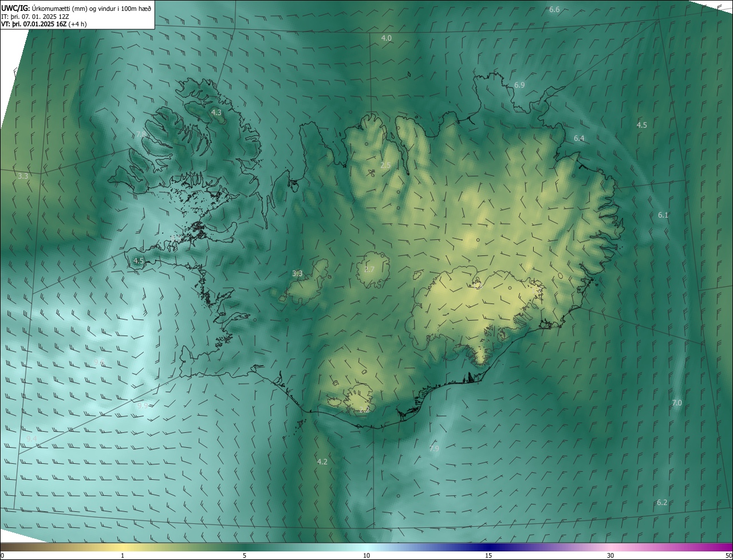Click the 2.2 label on Mýrdalsjökull
The height and width of the screenshot is (560, 733).
tap(364, 410)
